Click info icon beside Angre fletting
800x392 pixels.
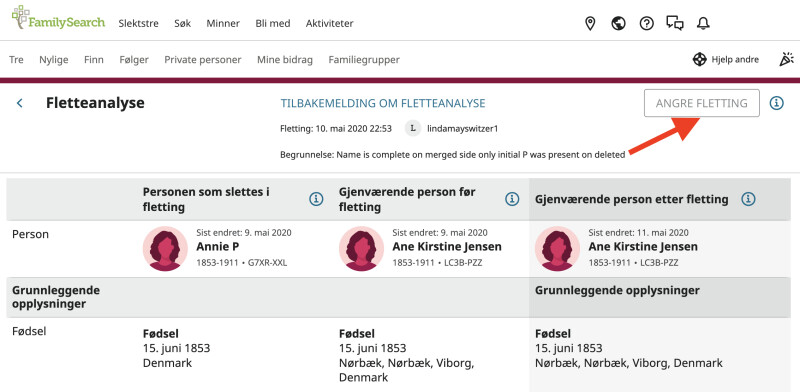777,103
